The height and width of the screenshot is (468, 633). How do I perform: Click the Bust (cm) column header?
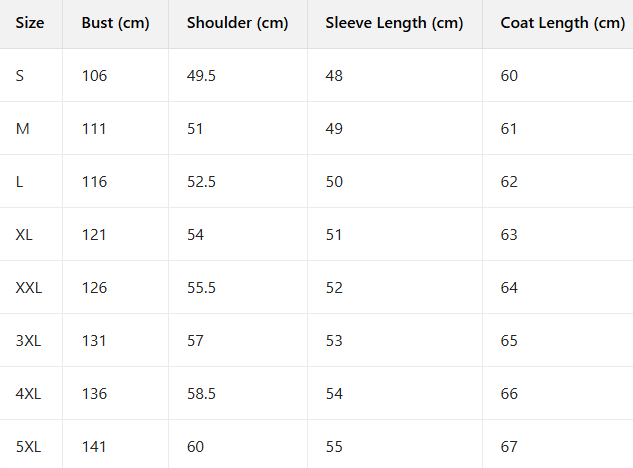[x=115, y=23]
